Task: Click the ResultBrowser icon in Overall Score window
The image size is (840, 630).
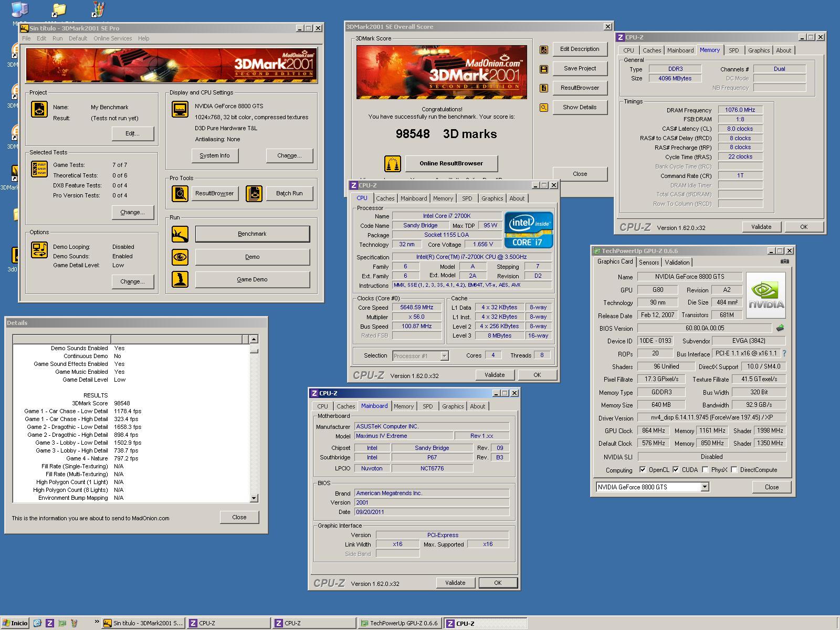Action: coord(544,88)
